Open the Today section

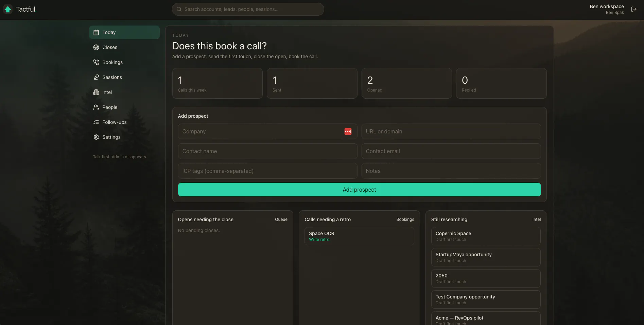[x=124, y=32]
